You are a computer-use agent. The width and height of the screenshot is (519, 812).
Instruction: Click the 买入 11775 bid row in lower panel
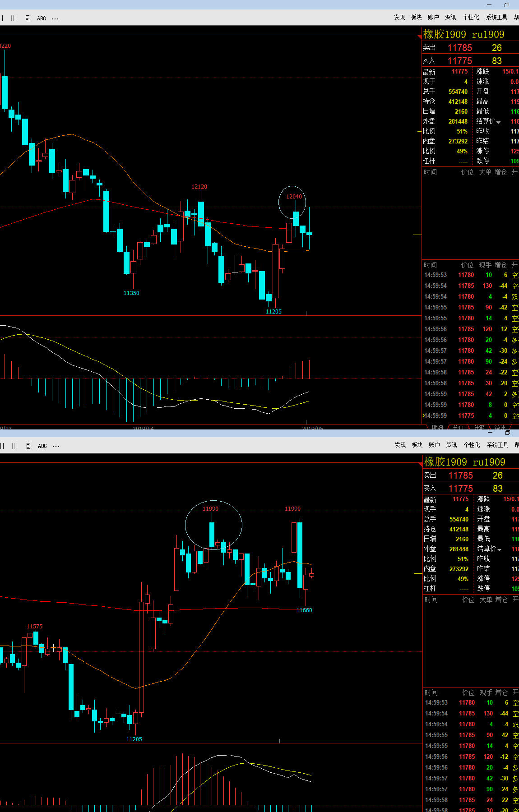tap(469, 489)
